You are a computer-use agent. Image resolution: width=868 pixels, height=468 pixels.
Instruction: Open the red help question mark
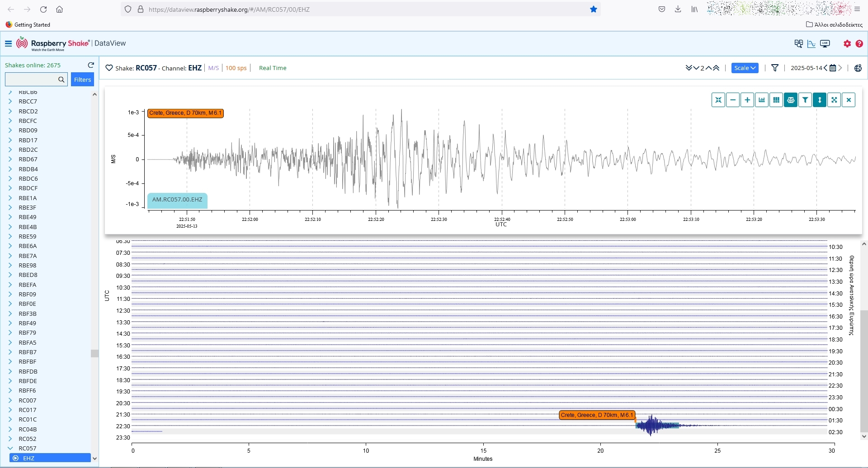tap(859, 43)
